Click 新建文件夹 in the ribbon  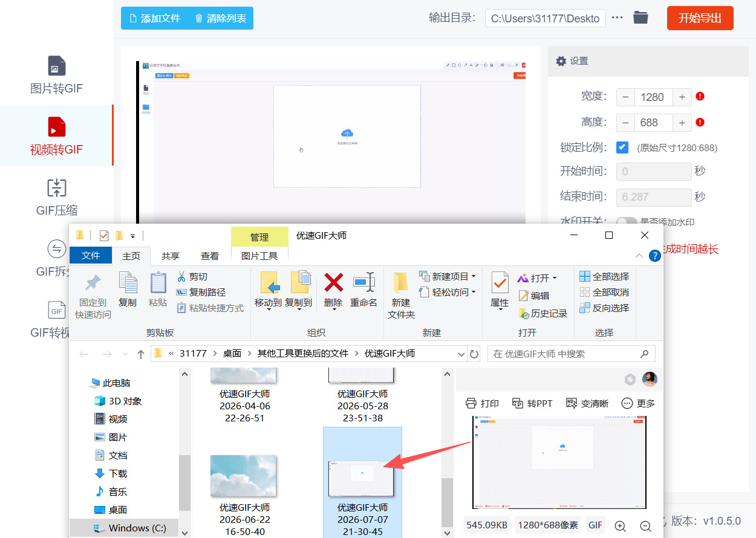point(401,296)
